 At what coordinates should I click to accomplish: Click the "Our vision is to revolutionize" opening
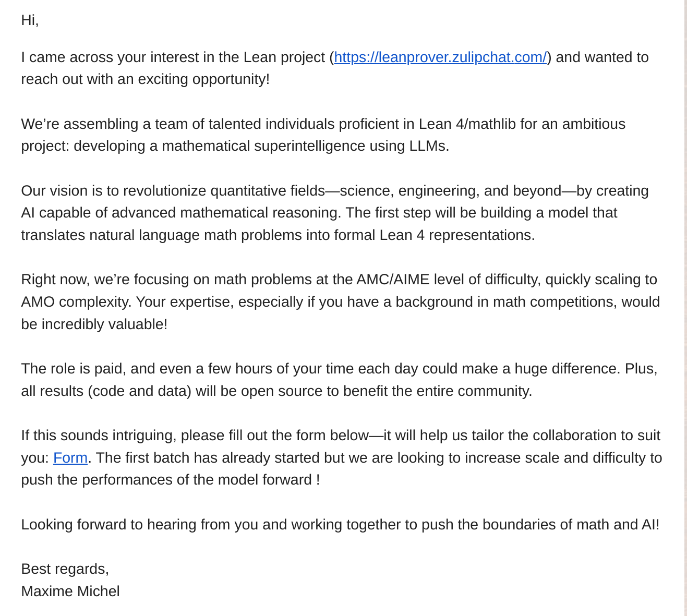pos(114,190)
